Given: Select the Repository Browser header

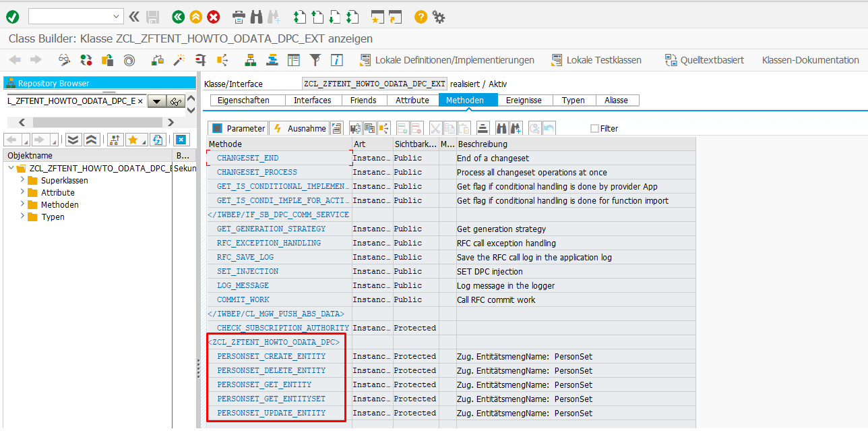Looking at the screenshot, I should click(x=99, y=83).
